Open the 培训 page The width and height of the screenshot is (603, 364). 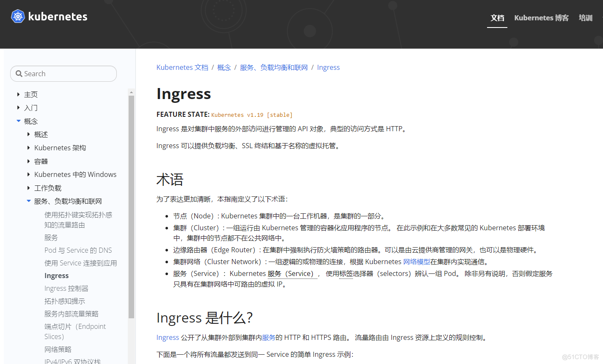pyautogui.click(x=586, y=18)
